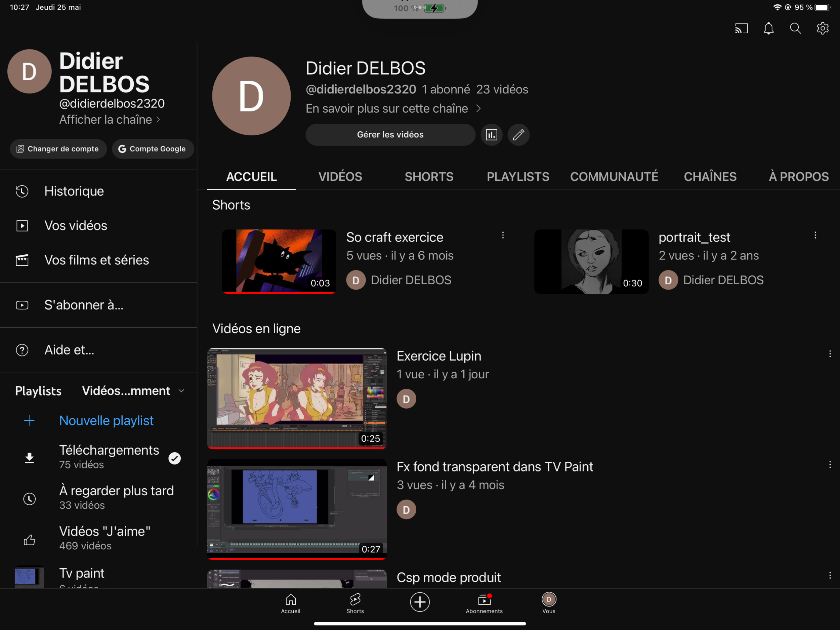The image size is (840, 630).
Task: Create a Nouvelle playlist
Action: coord(106,420)
